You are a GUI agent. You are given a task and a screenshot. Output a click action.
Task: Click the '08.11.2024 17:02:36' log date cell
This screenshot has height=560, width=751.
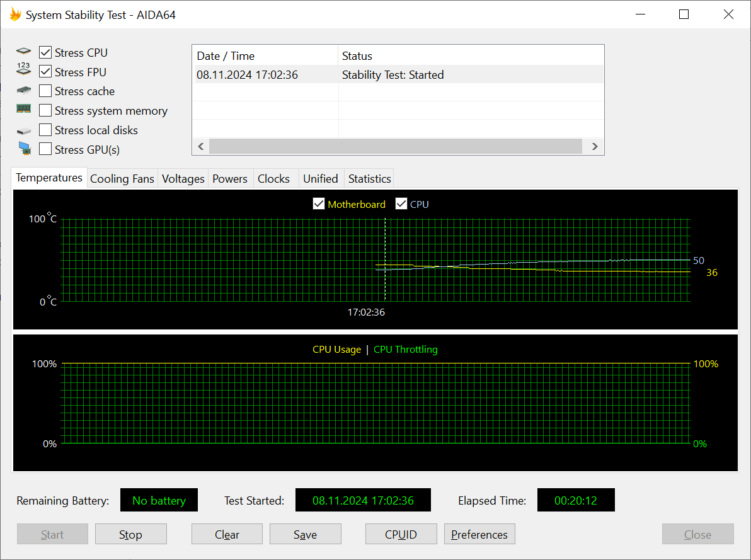[x=247, y=75]
